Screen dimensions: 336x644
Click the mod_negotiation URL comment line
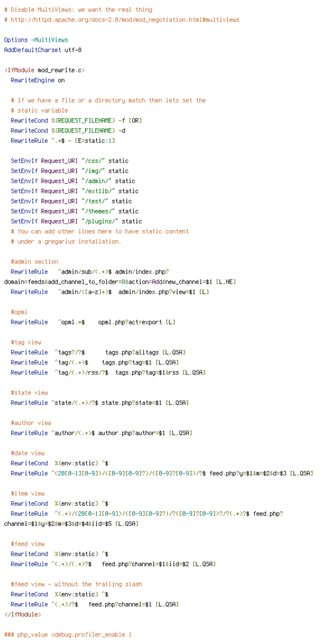(121, 19)
